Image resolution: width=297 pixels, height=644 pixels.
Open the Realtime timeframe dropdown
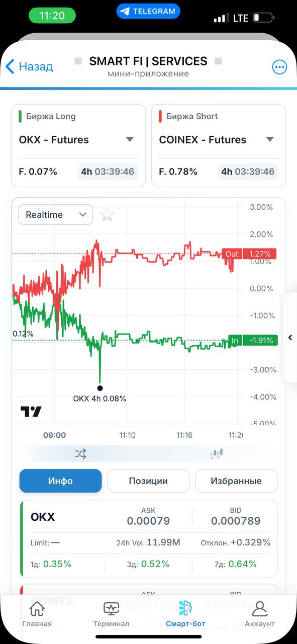[x=56, y=215]
